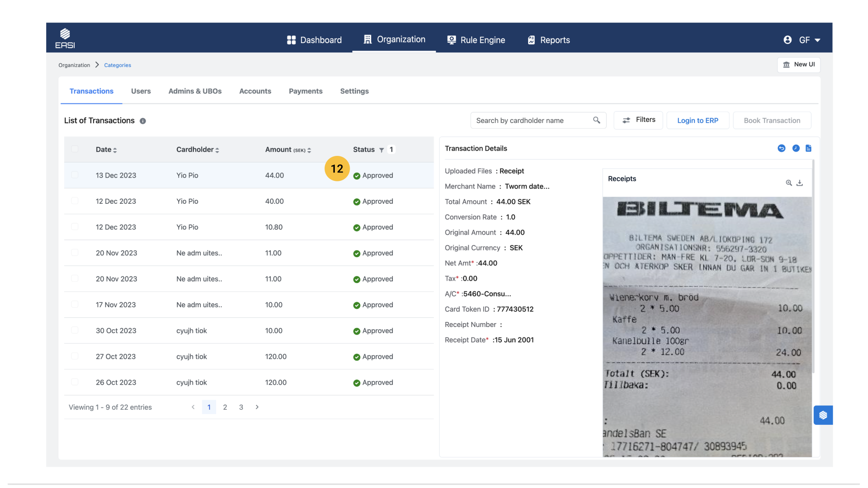Screen dimensions: 868x488
Task: Click the Login to ERP button
Action: (698, 120)
